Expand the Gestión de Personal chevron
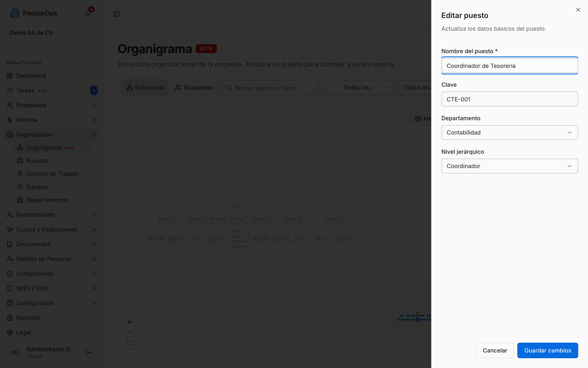This screenshot has height=368, width=588. 94,259
